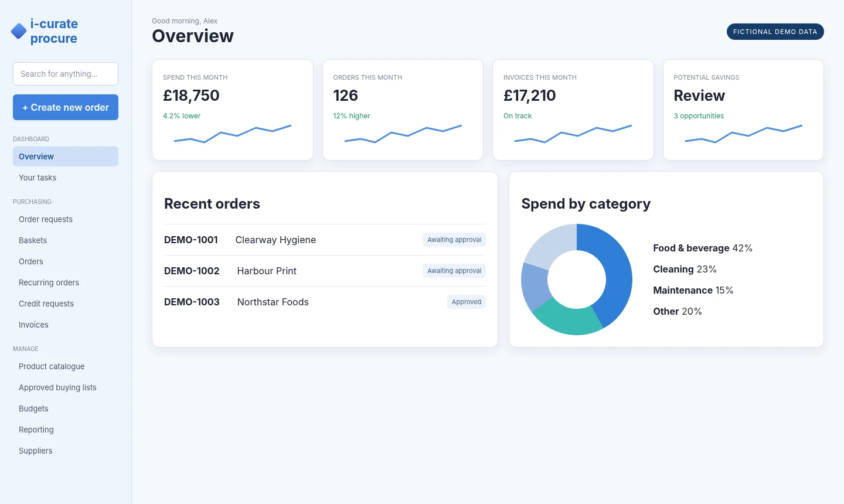
Task: Open Approved buying lists
Action: 66,387
